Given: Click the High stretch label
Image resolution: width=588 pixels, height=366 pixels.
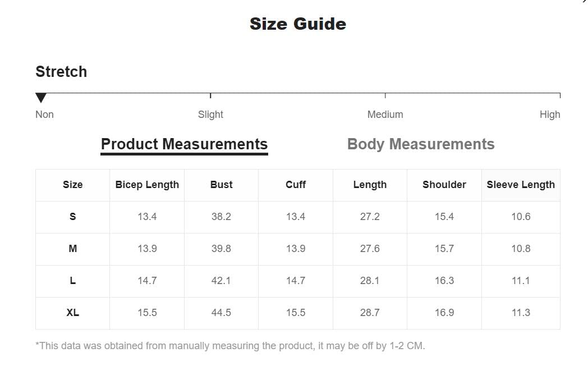Looking at the screenshot, I should 550,115.
